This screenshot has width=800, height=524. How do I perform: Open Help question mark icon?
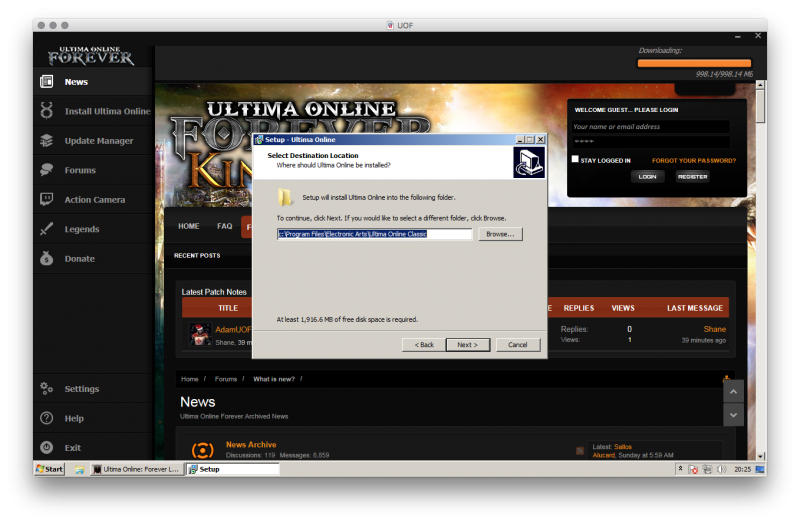click(x=46, y=418)
